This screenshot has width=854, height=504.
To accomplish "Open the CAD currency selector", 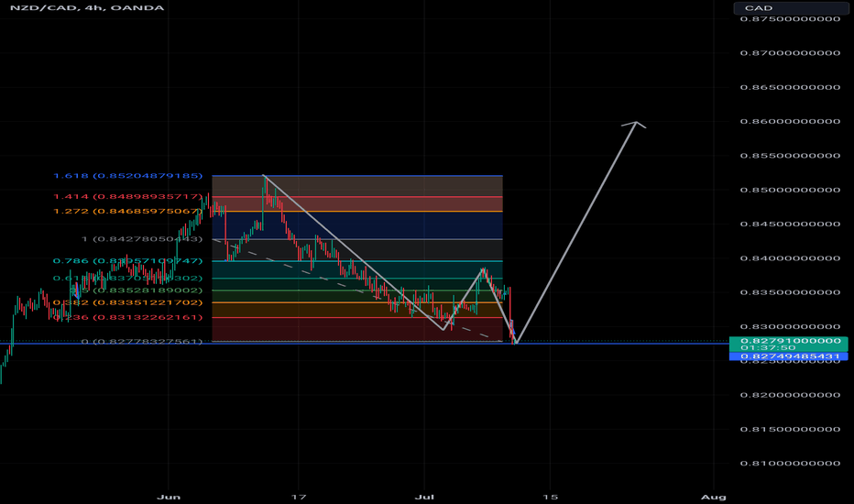I will (x=791, y=8).
